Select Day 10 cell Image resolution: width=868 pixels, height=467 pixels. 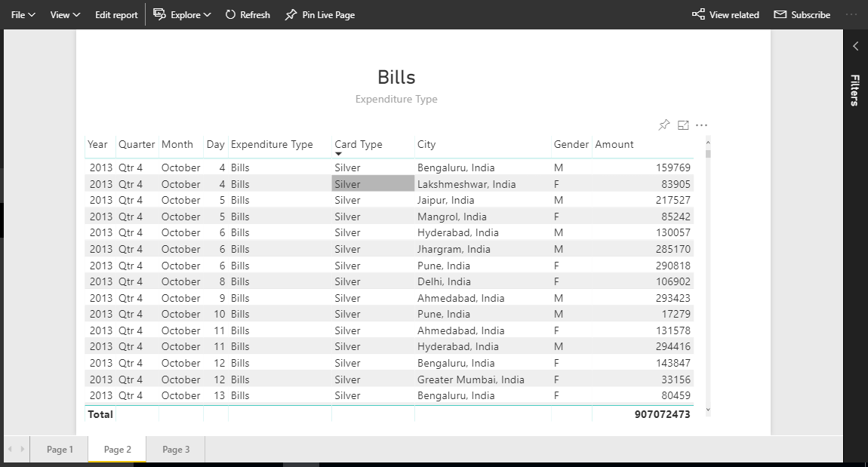[x=216, y=315]
